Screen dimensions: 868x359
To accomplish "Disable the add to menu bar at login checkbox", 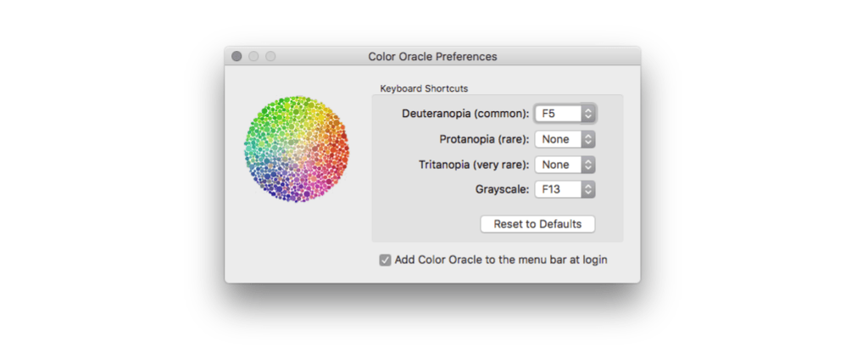I will click(x=386, y=261).
